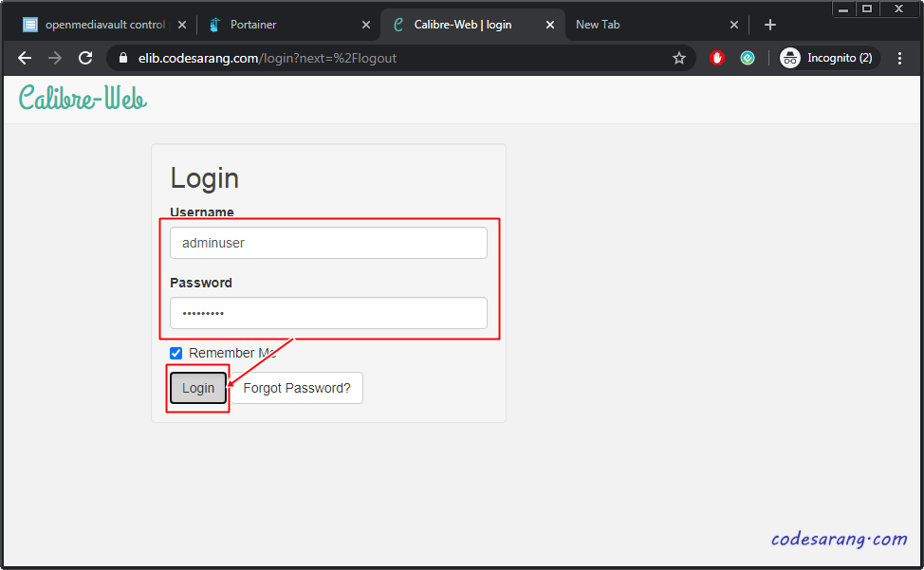Submit the form with Login button
Image resolution: width=924 pixels, height=570 pixels.
tap(198, 388)
